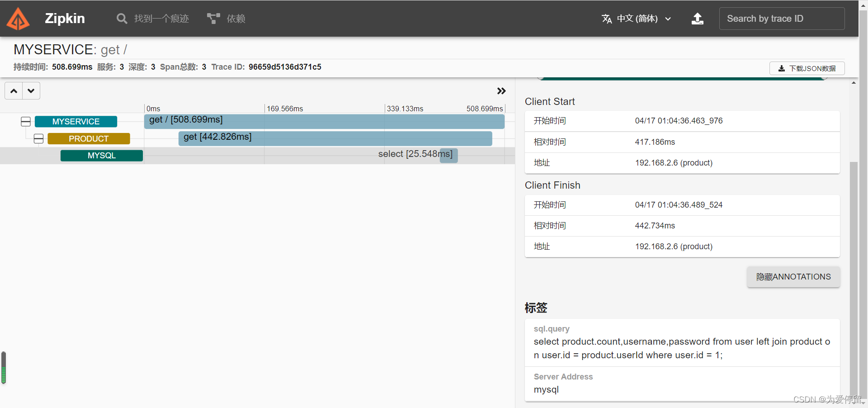This screenshot has width=868, height=408.
Task: Click the upload JSON icon
Action: pyautogui.click(x=698, y=19)
